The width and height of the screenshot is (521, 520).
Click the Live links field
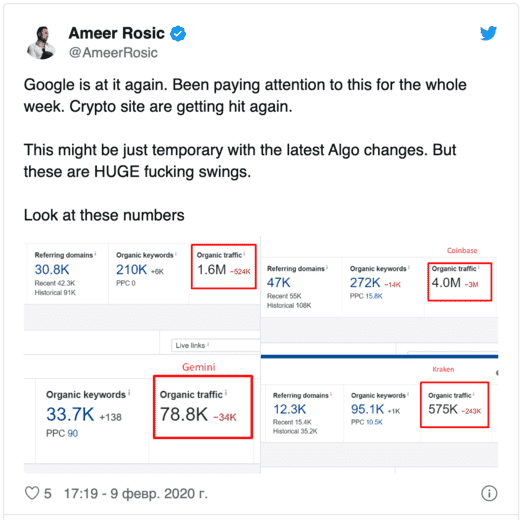tap(216, 345)
